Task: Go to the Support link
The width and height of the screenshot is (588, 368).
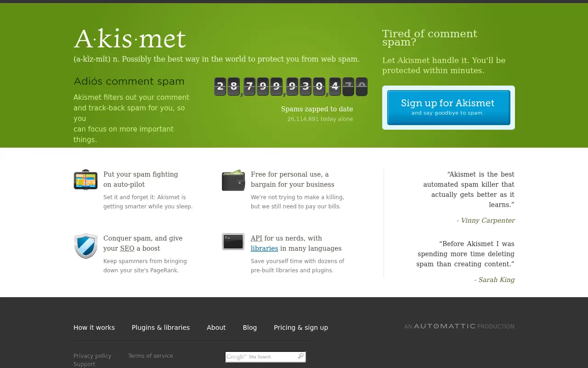Action: [x=85, y=364]
